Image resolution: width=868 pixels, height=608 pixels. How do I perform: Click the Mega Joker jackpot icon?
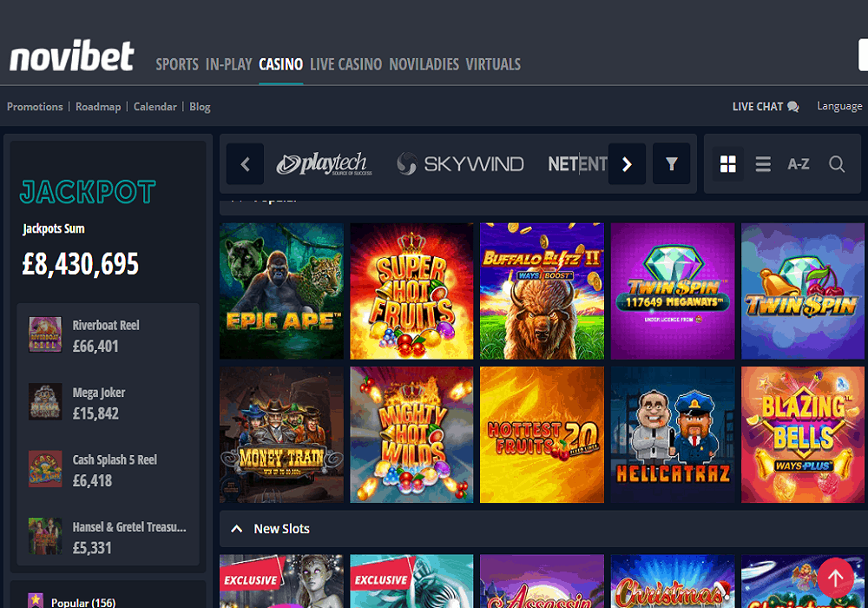click(x=45, y=402)
